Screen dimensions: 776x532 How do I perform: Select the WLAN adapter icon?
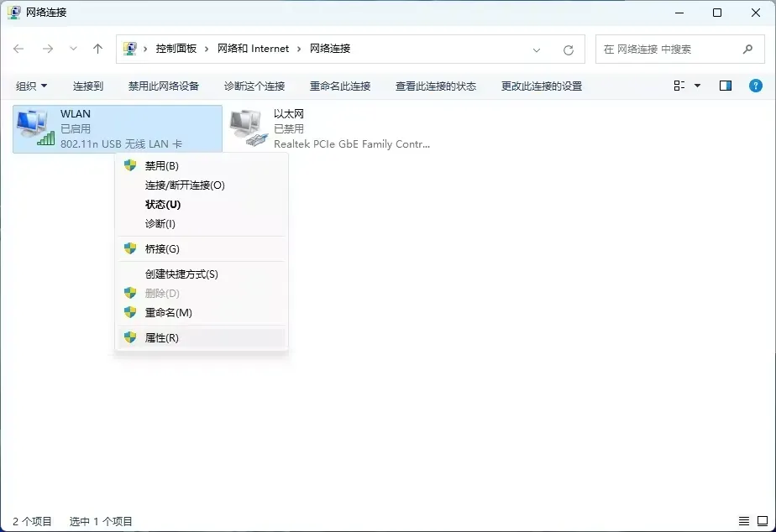[35, 128]
